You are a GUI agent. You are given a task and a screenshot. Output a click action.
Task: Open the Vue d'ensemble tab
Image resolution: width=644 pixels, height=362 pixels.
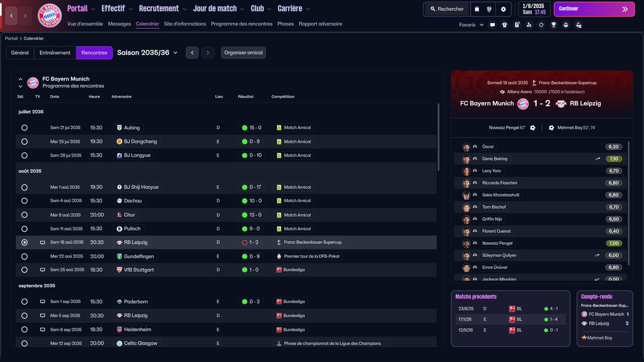pos(85,24)
